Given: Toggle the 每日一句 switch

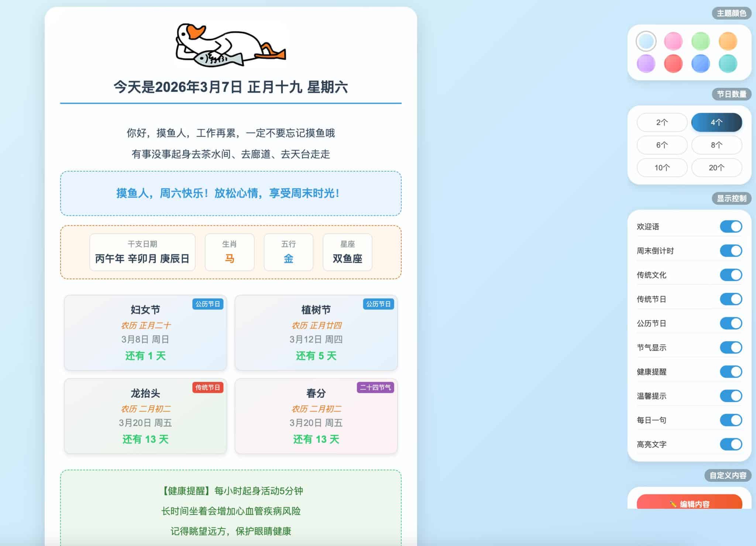Looking at the screenshot, I should click(x=731, y=420).
